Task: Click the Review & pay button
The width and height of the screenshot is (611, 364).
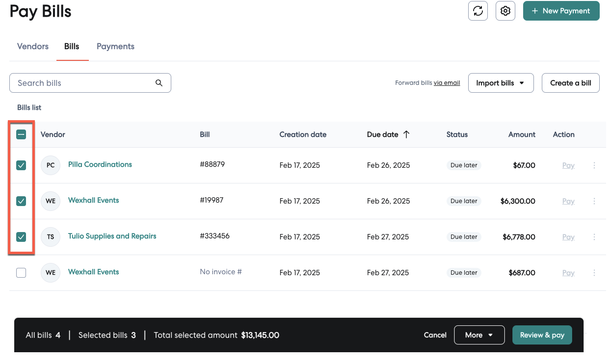Action: coord(542,335)
